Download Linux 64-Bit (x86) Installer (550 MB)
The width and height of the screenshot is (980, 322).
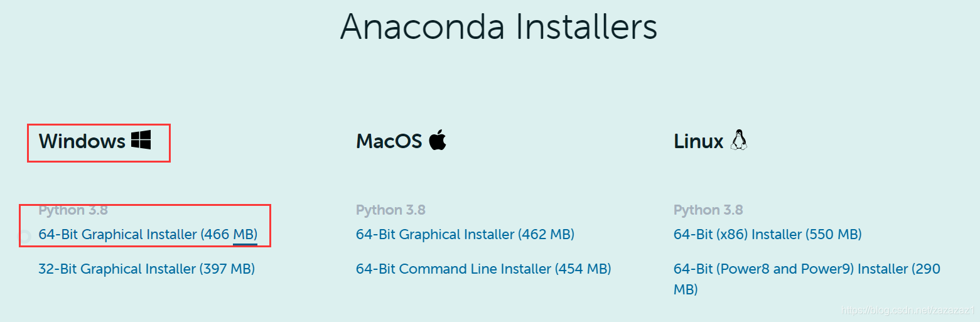click(x=768, y=235)
